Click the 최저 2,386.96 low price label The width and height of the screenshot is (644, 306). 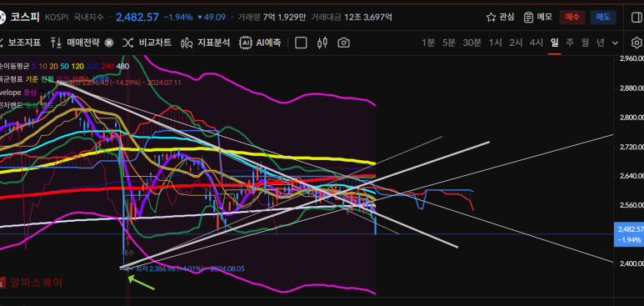pos(185,269)
